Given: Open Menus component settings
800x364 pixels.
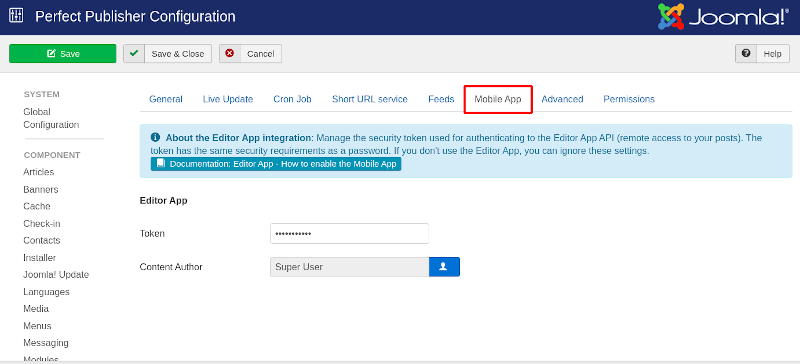Looking at the screenshot, I should pyautogui.click(x=37, y=326).
